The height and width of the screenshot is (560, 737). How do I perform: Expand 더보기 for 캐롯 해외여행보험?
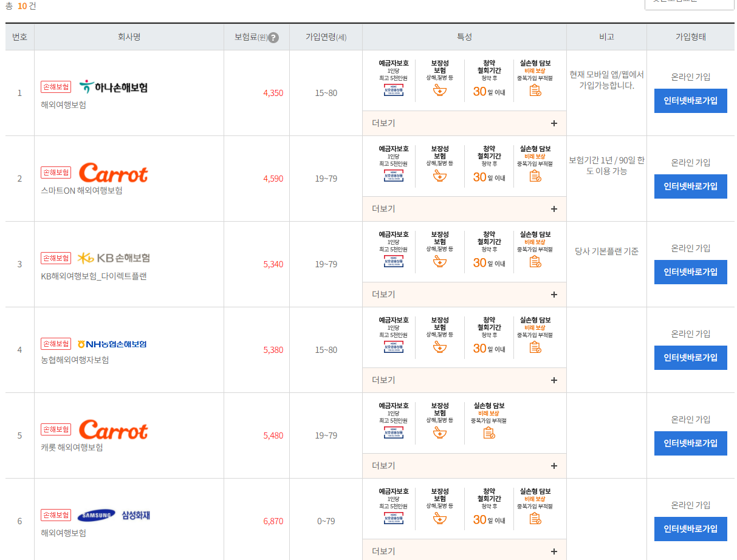pyautogui.click(x=464, y=466)
